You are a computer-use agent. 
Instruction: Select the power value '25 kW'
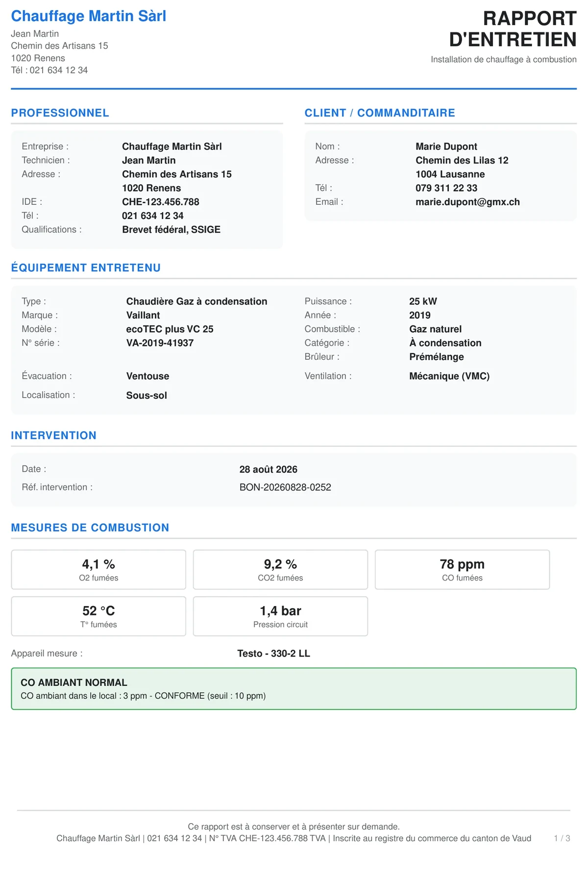point(423,301)
